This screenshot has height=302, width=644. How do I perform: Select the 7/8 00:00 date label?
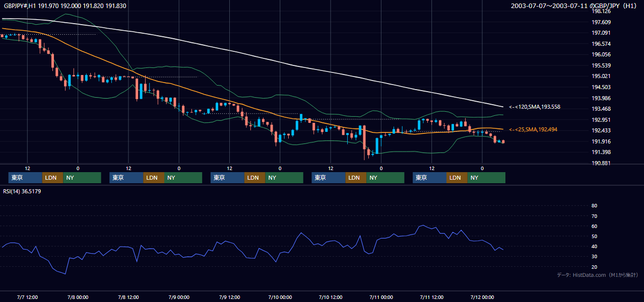click(x=78, y=297)
